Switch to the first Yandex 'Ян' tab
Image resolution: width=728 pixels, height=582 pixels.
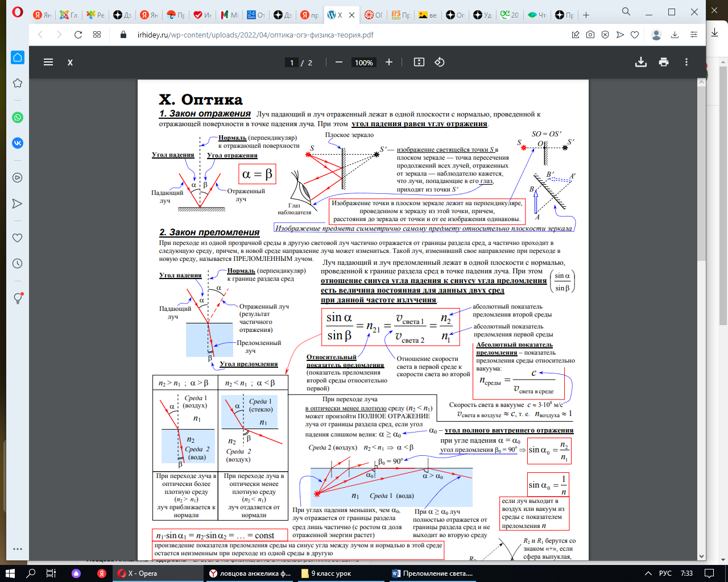pyautogui.click(x=42, y=15)
